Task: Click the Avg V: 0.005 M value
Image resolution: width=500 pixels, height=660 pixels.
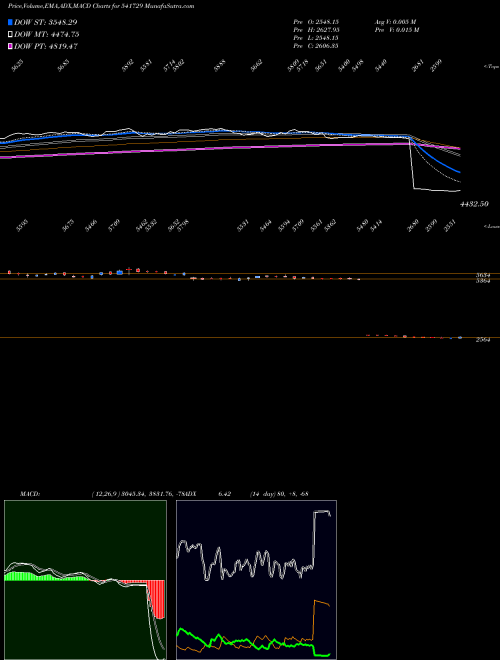Action: coord(395,21)
